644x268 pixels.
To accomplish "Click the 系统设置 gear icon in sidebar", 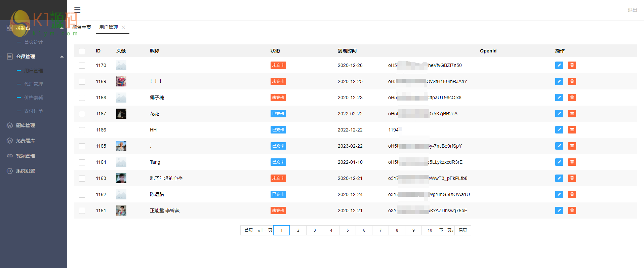I will [10, 171].
